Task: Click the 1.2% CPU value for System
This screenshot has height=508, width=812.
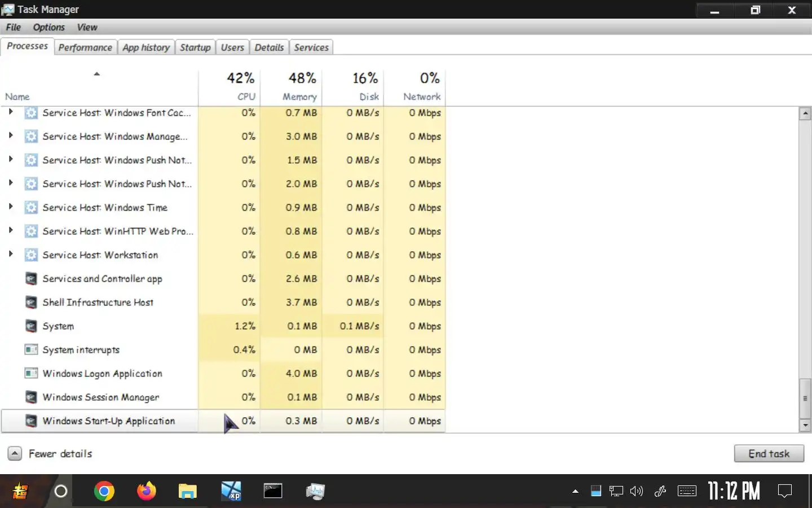Action: [245, 326]
